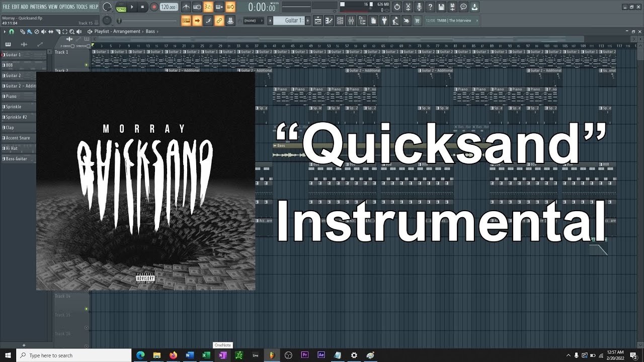The width and height of the screenshot is (644, 362).
Task: Open the OPTIONS menu
Action: (67, 7)
